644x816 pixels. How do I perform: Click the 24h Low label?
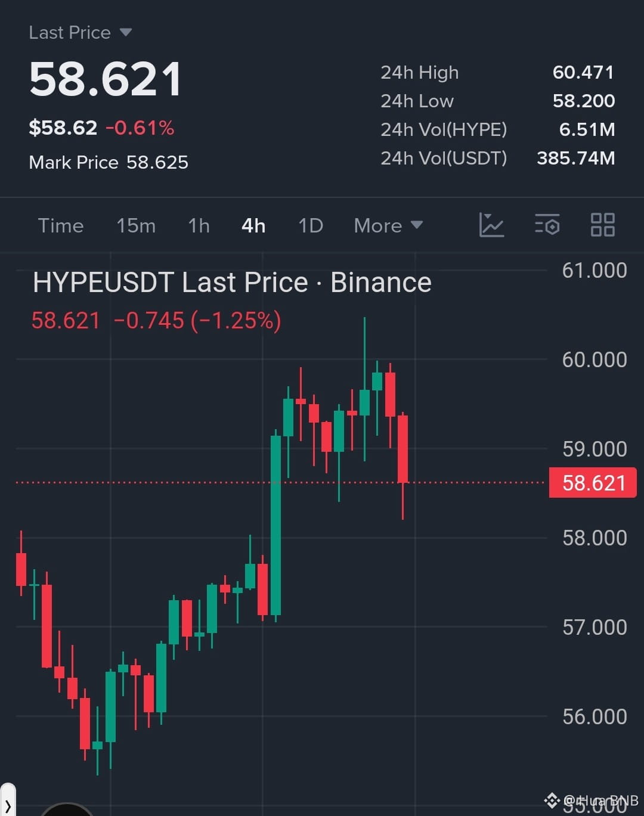pyautogui.click(x=417, y=101)
